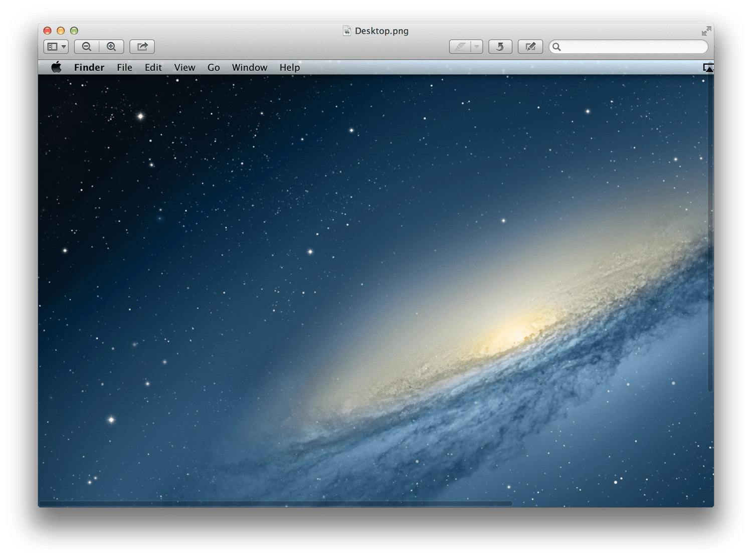Click the AirPlay display icon
This screenshot has height=560, width=752.
[x=708, y=68]
